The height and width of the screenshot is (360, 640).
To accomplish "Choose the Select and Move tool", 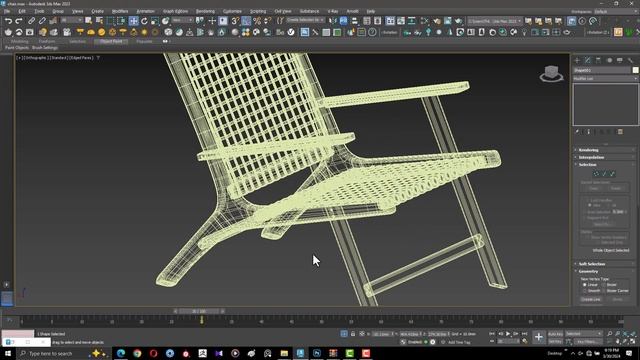I will (x=133, y=20).
